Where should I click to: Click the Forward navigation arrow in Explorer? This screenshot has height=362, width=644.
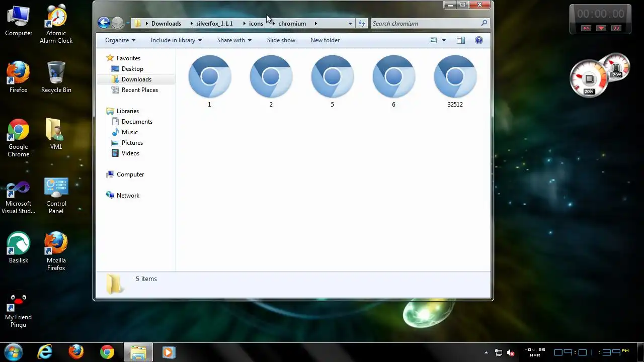[117, 23]
